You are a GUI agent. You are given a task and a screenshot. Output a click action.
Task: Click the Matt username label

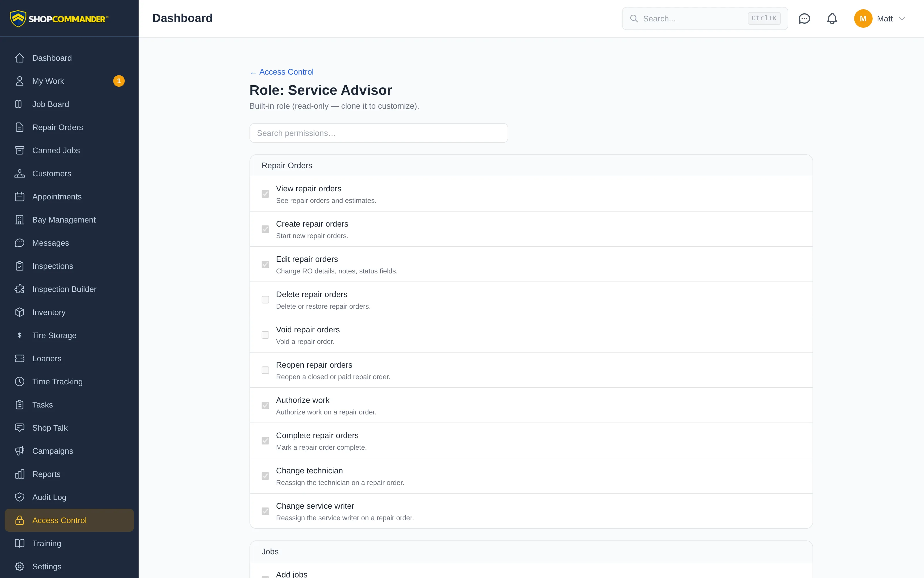[x=885, y=19]
